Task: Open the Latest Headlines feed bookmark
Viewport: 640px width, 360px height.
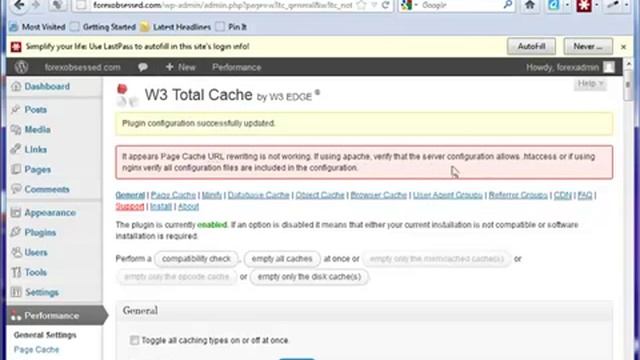Action: (176, 27)
